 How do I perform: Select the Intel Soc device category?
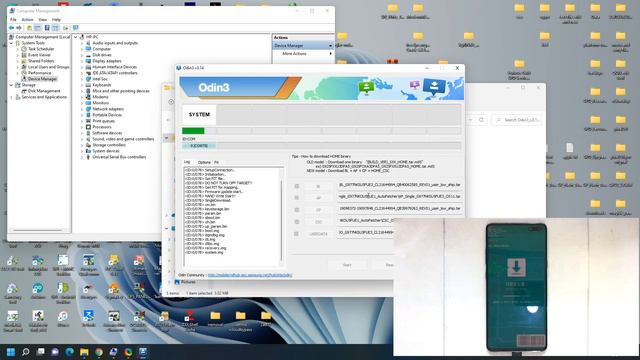100,79
